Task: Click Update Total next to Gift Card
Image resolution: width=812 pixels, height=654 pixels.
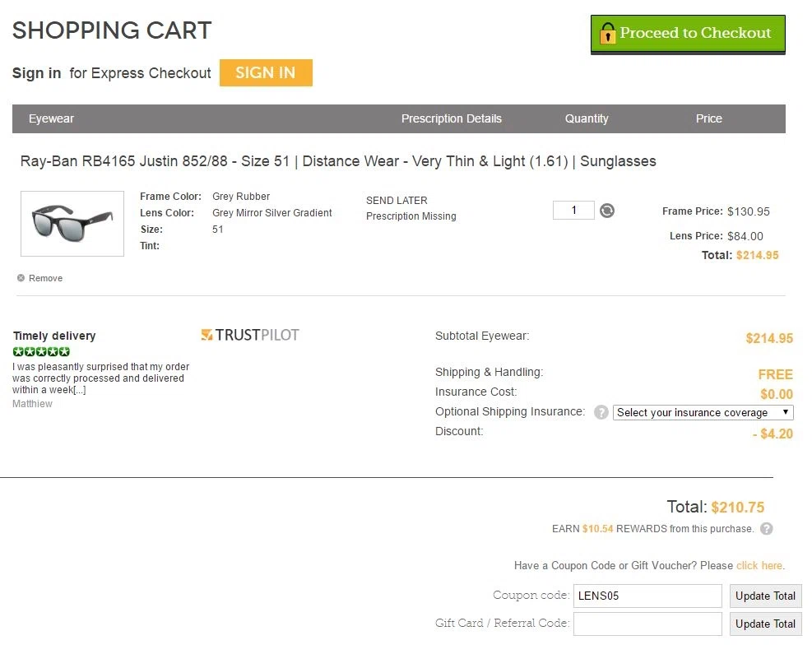Action: (x=765, y=624)
